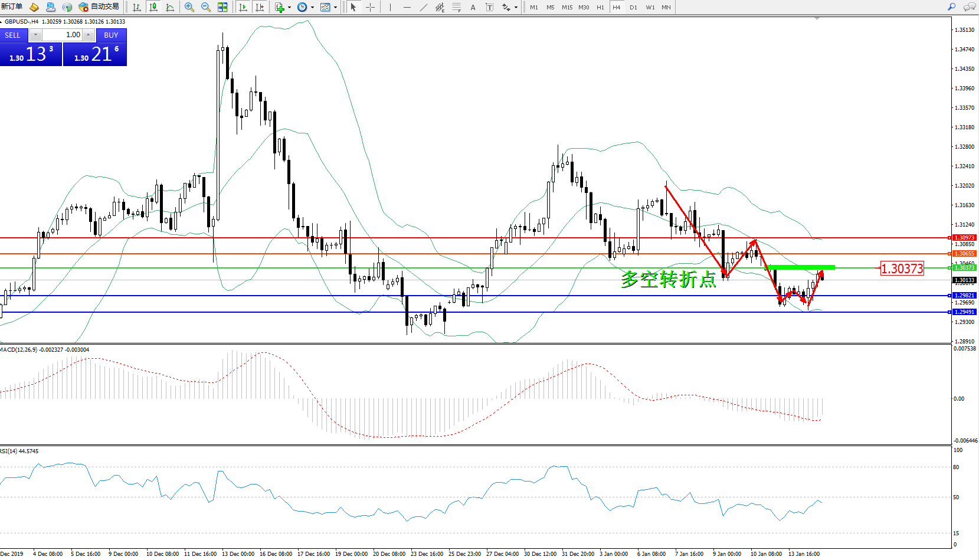Click the Zoom Out magnifier icon

point(206,7)
